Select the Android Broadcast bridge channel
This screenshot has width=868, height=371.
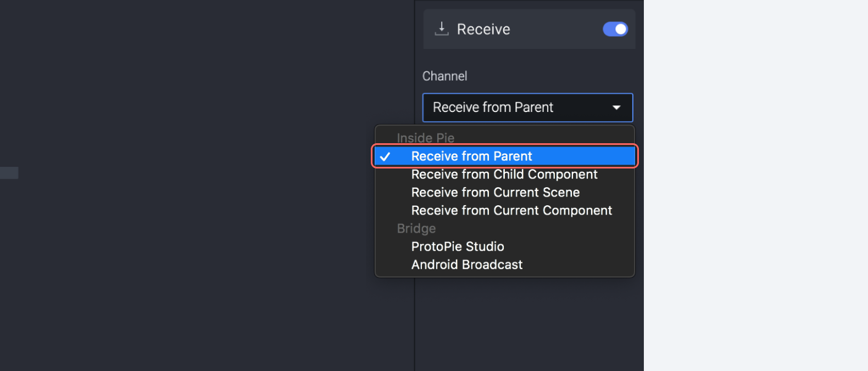[466, 265]
